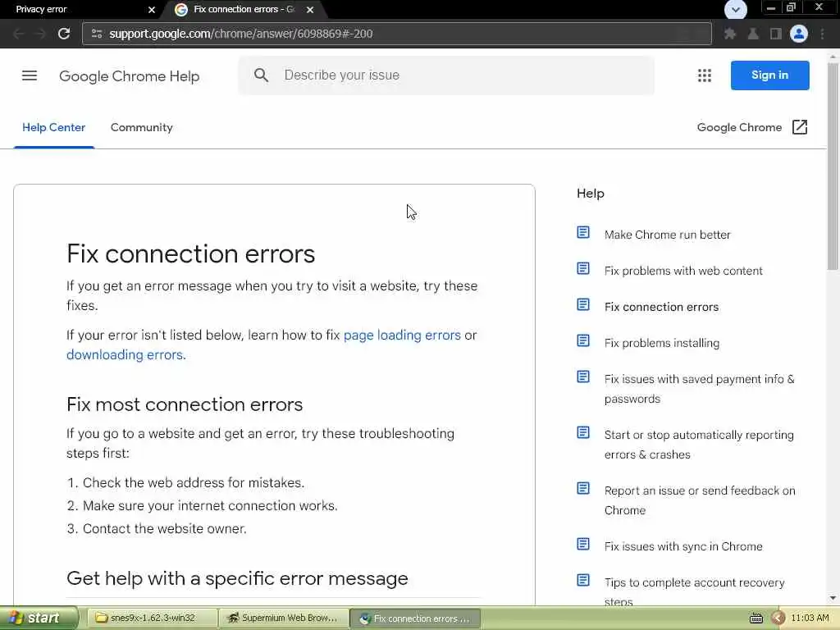
Task: Open Report an issue or send feedback article
Action: pyautogui.click(x=700, y=500)
